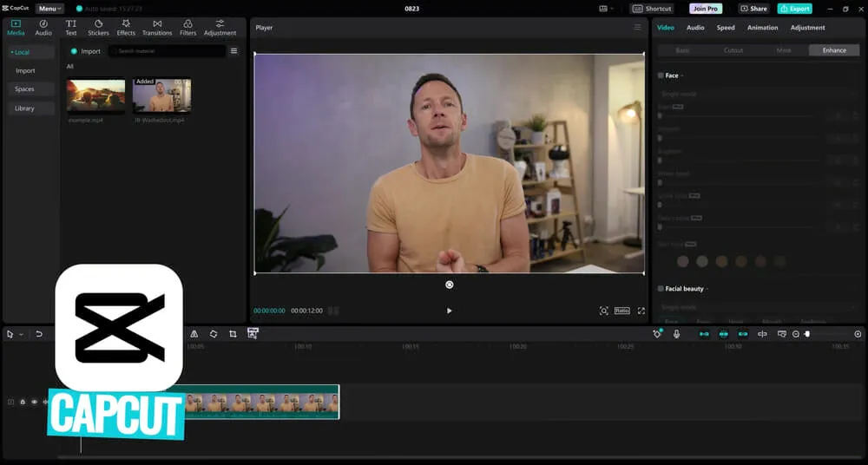Expand the selection tool mode dropdown

(22, 334)
